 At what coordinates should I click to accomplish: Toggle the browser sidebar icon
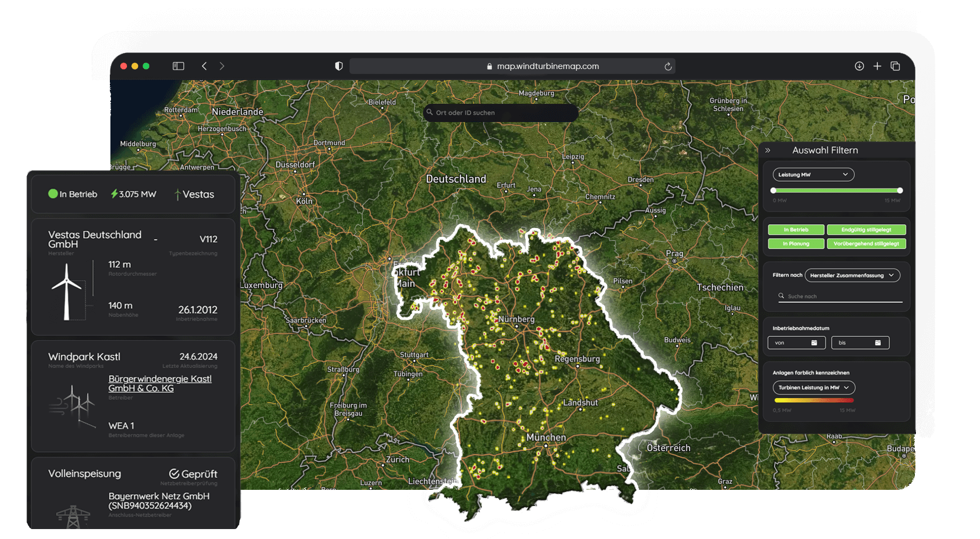(178, 66)
